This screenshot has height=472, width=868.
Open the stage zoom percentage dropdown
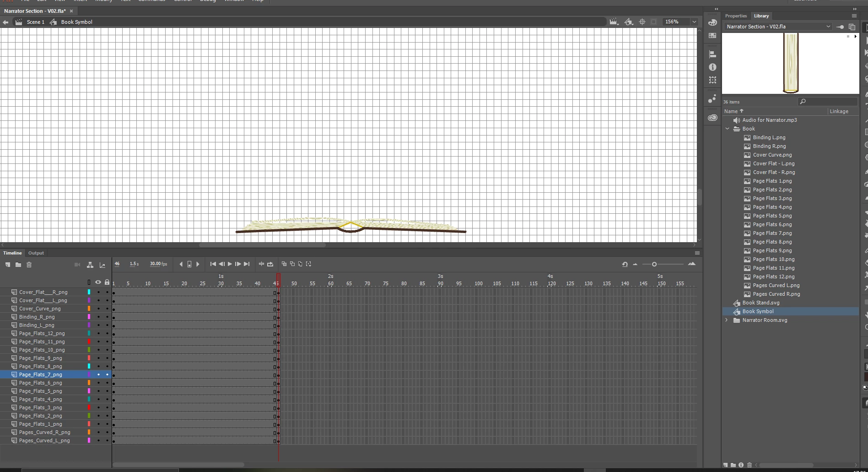(x=694, y=22)
